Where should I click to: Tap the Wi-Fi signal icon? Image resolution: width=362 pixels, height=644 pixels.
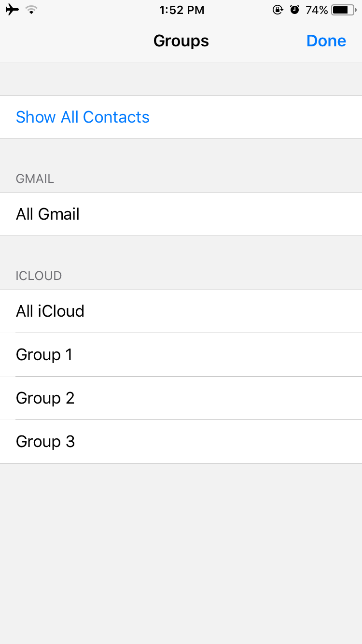(31, 10)
